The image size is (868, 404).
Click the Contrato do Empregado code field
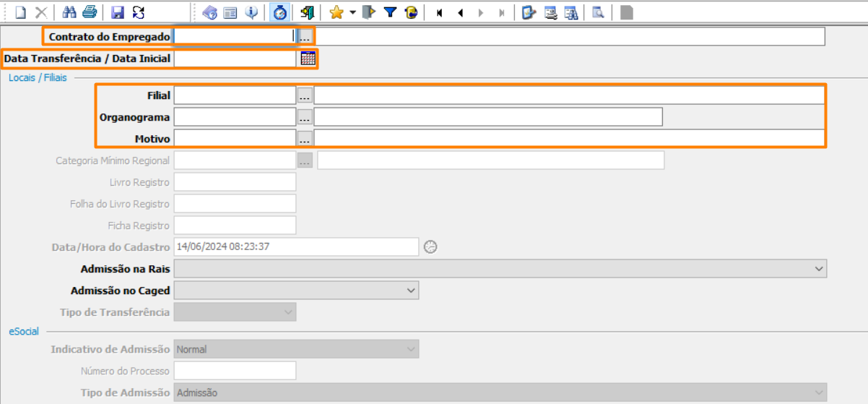tap(235, 36)
